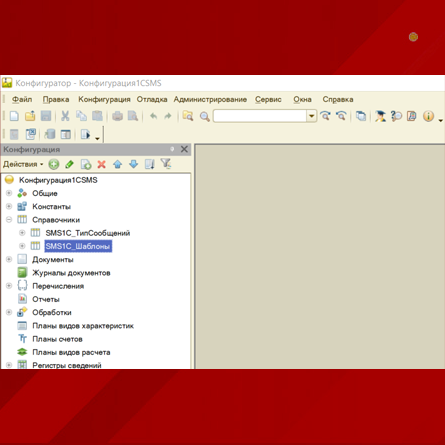Click the pencil Edit icon
Viewport: 445px width, 445px height.
coord(69,164)
